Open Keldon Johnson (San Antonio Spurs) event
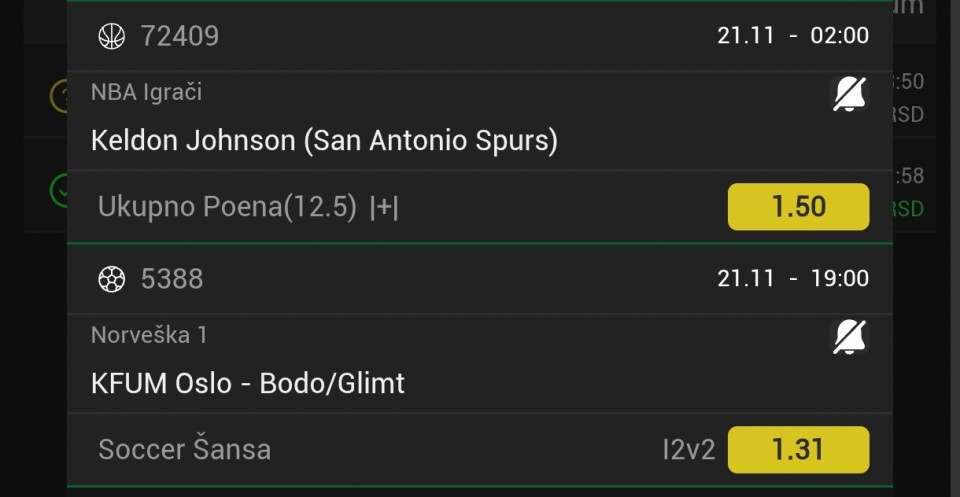 click(324, 140)
